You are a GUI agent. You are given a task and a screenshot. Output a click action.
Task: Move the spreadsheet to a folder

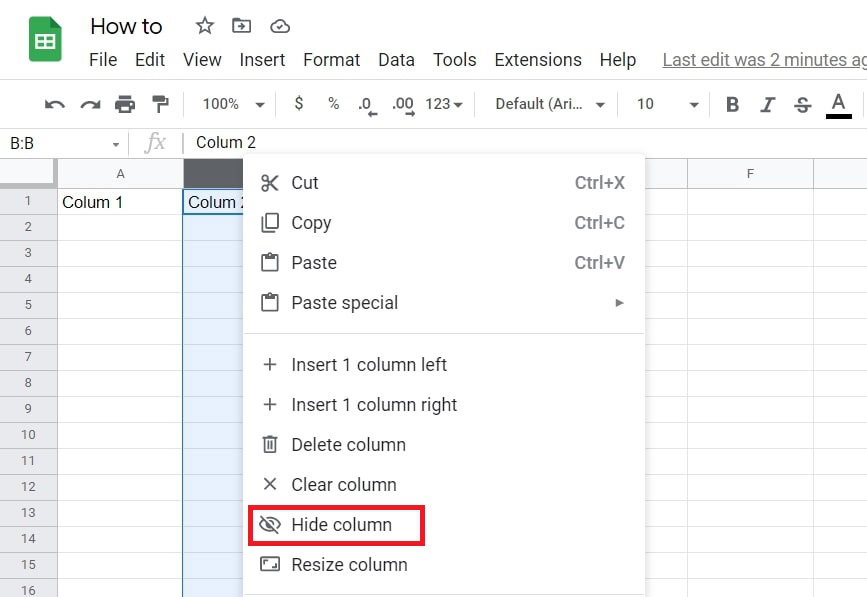[x=240, y=26]
